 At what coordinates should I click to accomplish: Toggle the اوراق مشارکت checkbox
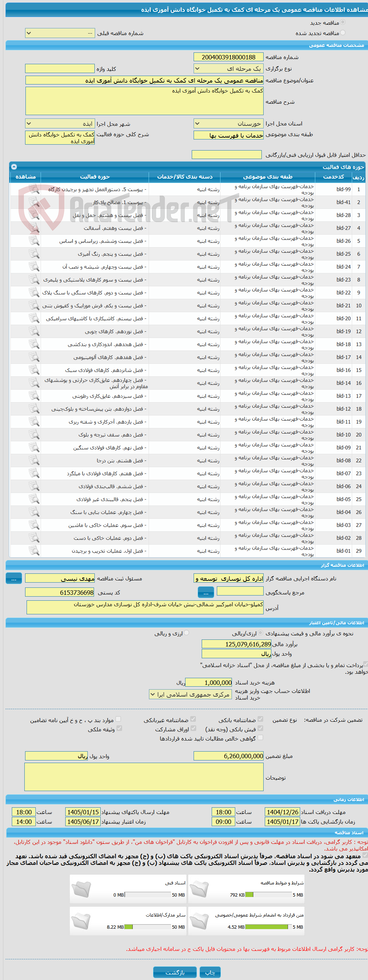point(193,728)
